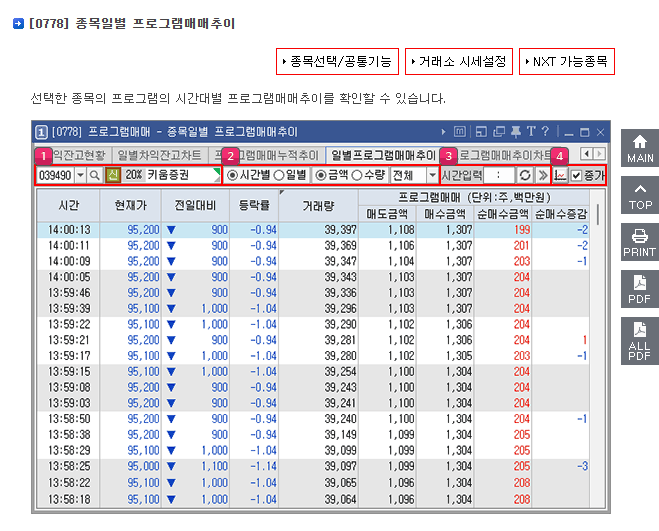The height and width of the screenshot is (531, 659).
Task: Switch to the 일별차익잔고차트 tab
Action: [159, 156]
